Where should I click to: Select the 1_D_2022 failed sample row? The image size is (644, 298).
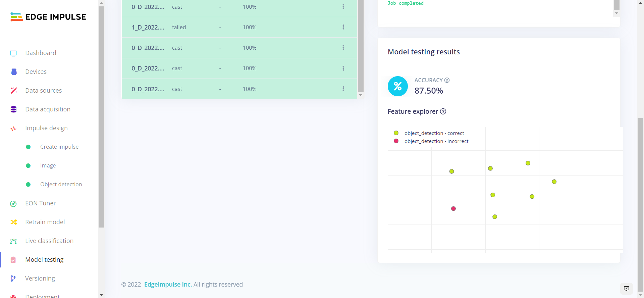[x=239, y=27]
